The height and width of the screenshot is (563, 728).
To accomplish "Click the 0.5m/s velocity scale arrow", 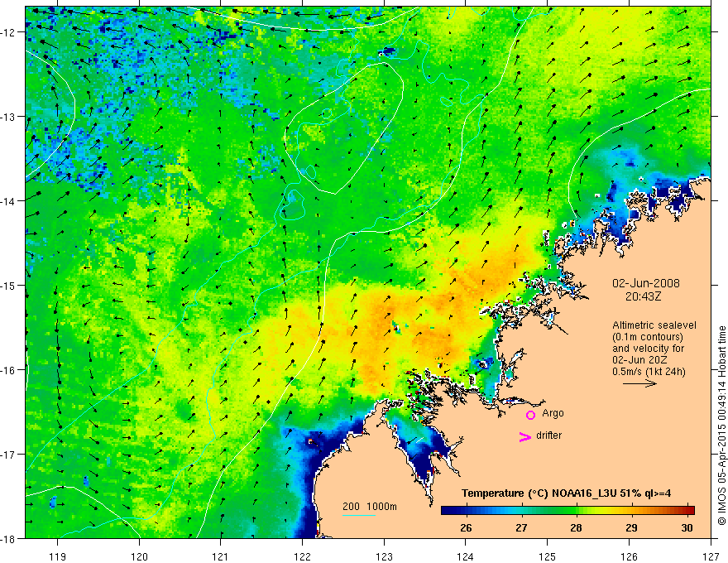I will 639,383.
